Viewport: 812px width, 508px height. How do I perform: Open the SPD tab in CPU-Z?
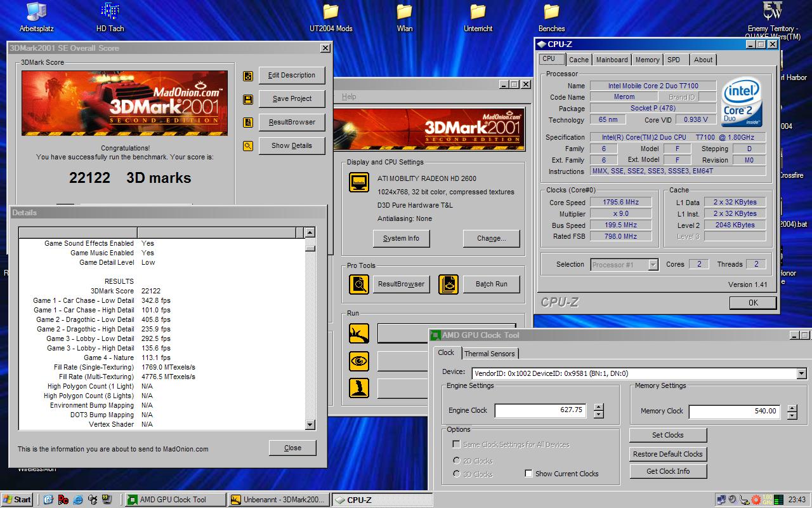(x=674, y=60)
